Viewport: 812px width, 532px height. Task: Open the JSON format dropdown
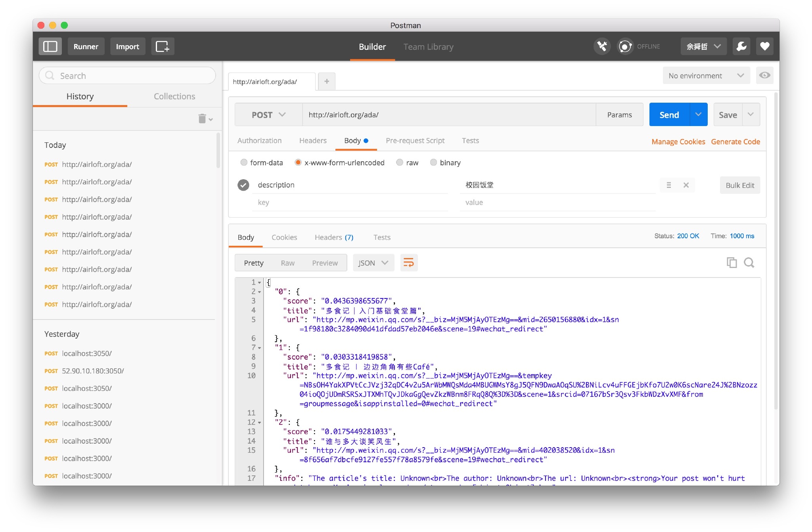click(373, 263)
